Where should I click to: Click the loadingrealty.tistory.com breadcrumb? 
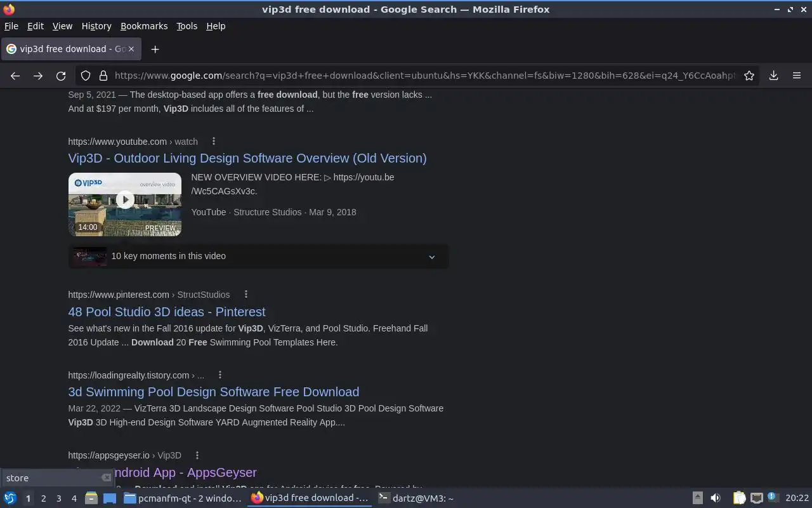pyautogui.click(x=136, y=375)
